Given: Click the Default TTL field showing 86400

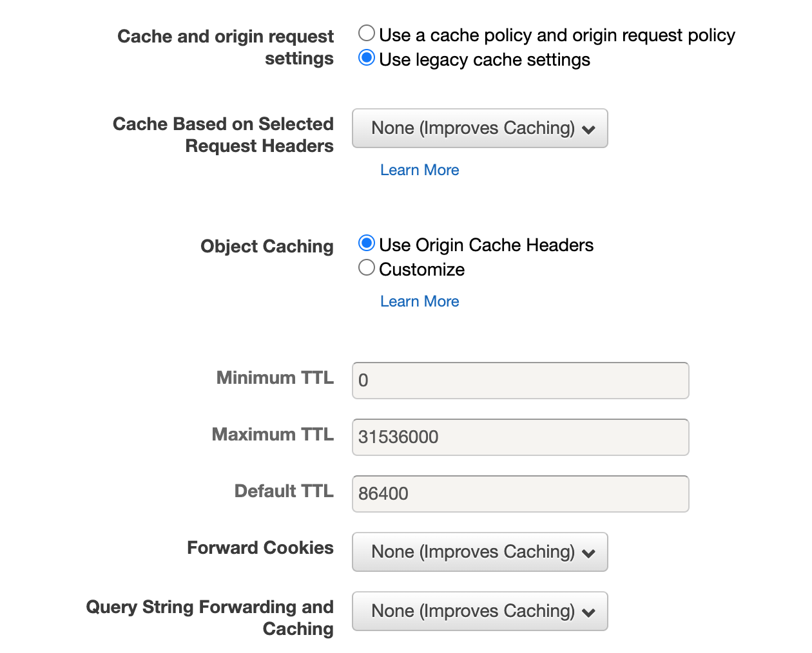Looking at the screenshot, I should [521, 494].
